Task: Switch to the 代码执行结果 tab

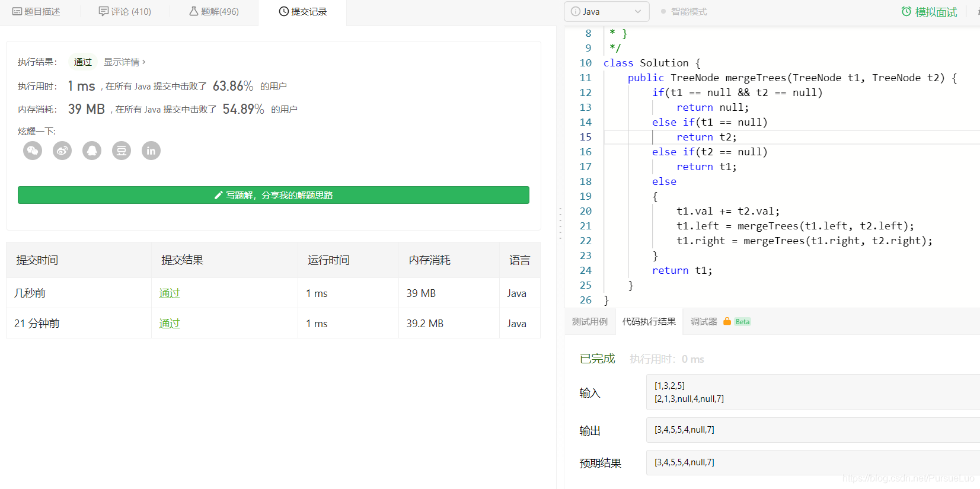Action: (x=649, y=321)
